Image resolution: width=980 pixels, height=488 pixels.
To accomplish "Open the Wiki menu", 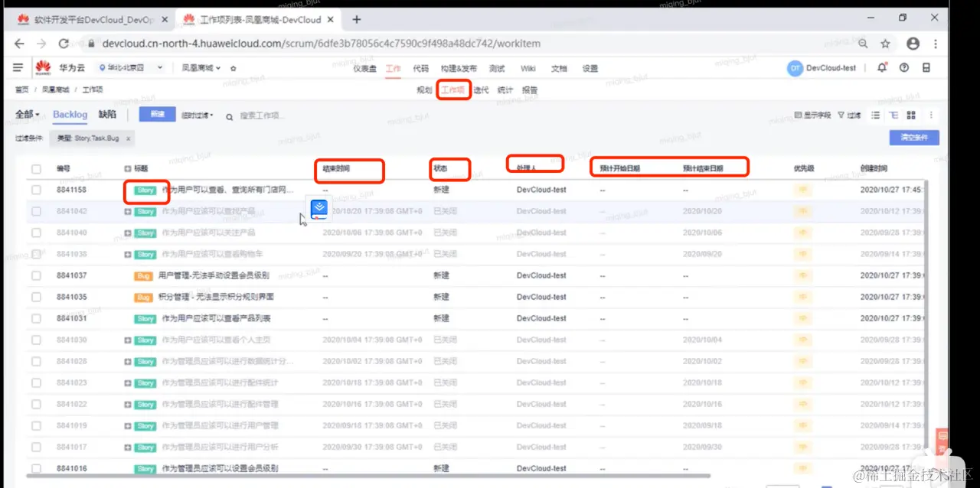I will coord(528,68).
